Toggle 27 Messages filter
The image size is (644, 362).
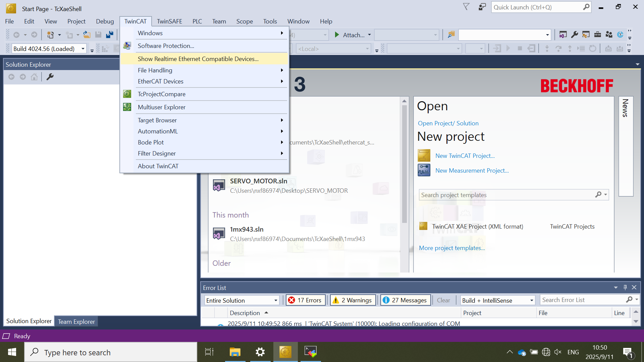[405, 300]
